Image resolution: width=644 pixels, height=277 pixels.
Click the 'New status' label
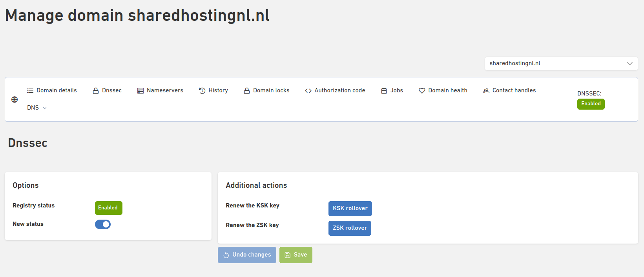[28, 224]
